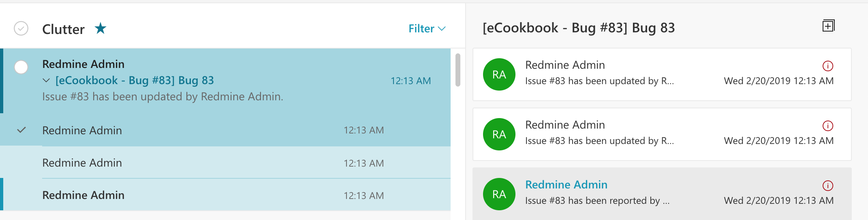Click RA avatar of the first message card
Image resolution: width=868 pixels, height=220 pixels.
click(499, 74)
